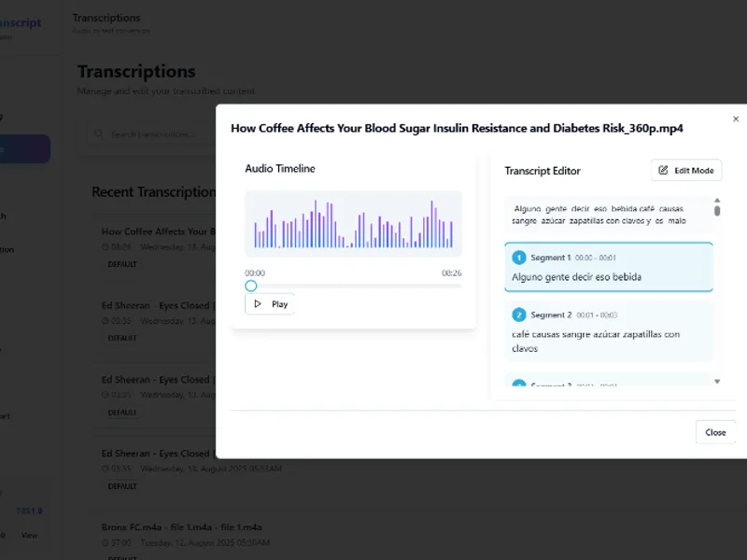This screenshot has width=747, height=560.
Task: Click the View link in the sidebar
Action: pos(29,535)
